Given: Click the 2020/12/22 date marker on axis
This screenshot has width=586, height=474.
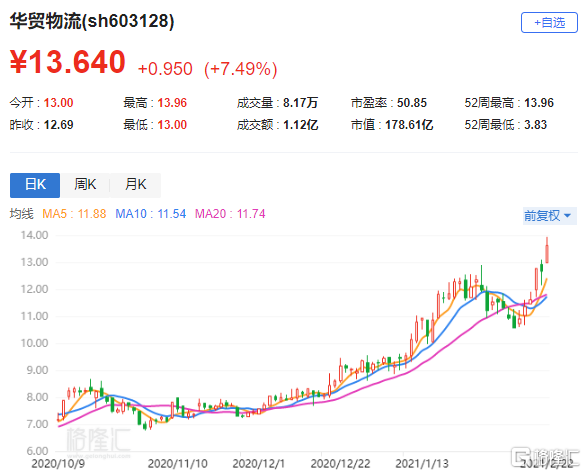Looking at the screenshot, I should (340, 464).
